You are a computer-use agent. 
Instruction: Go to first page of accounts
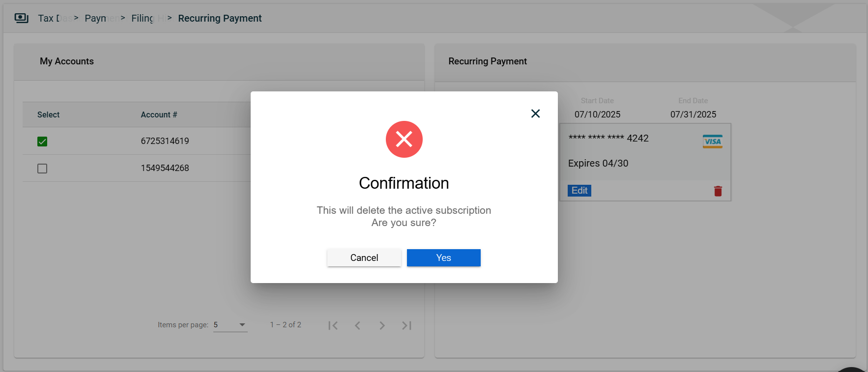click(333, 325)
